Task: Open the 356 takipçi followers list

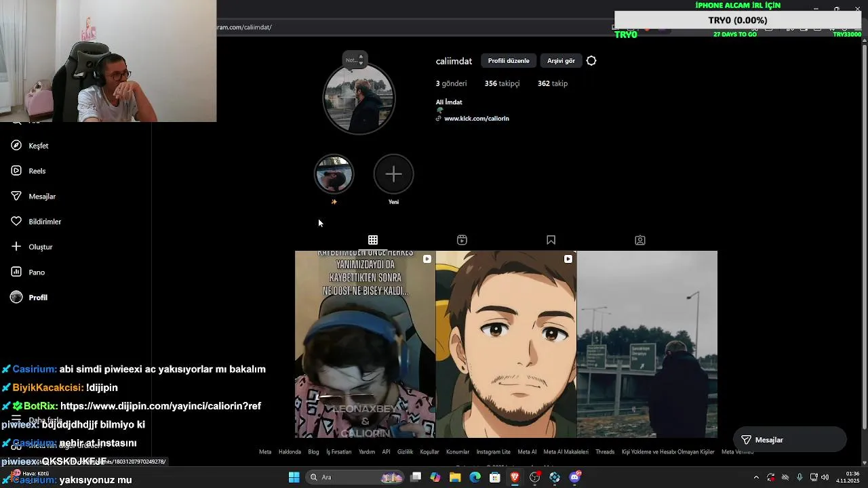Action: [x=502, y=83]
